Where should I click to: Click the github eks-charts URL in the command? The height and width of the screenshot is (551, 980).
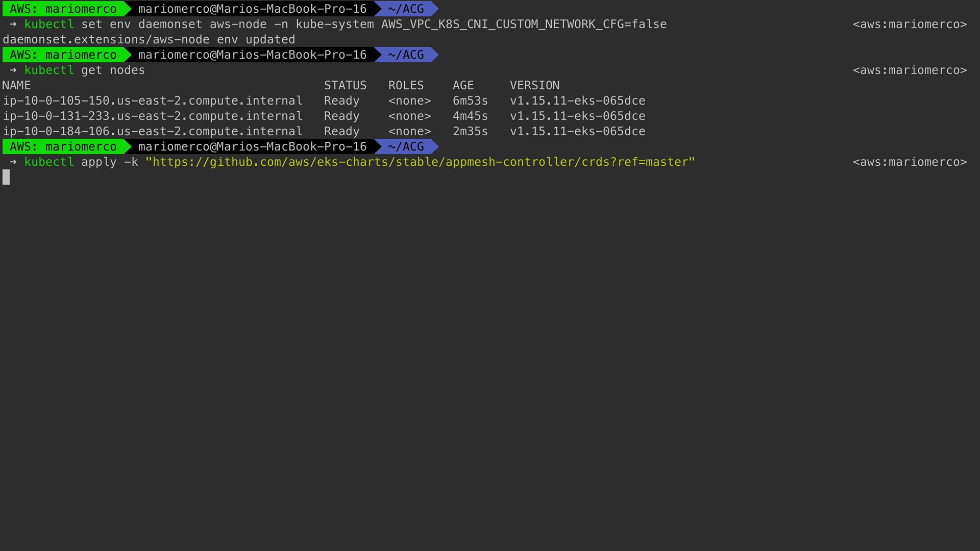tap(420, 162)
